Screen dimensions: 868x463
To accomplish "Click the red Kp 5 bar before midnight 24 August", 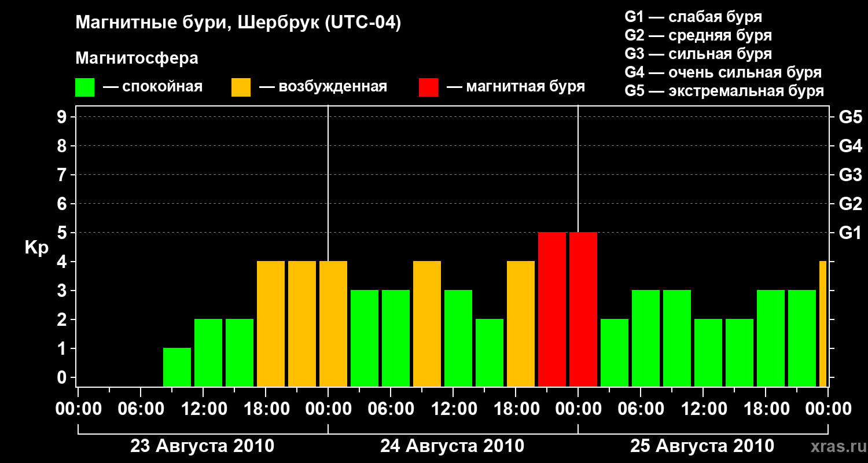I will coord(552,309).
